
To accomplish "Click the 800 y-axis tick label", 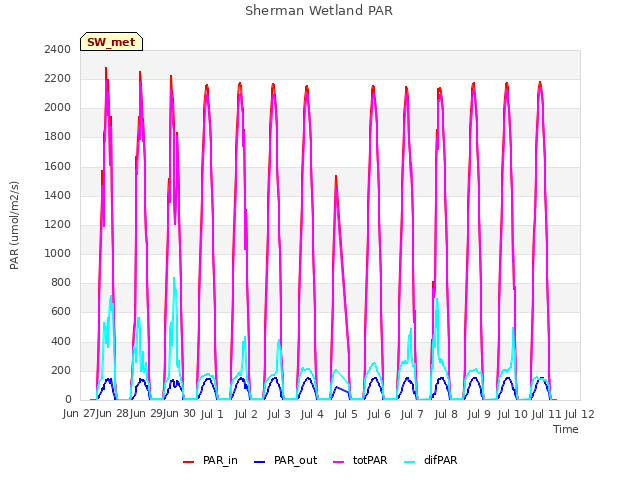I will pos(61,282).
